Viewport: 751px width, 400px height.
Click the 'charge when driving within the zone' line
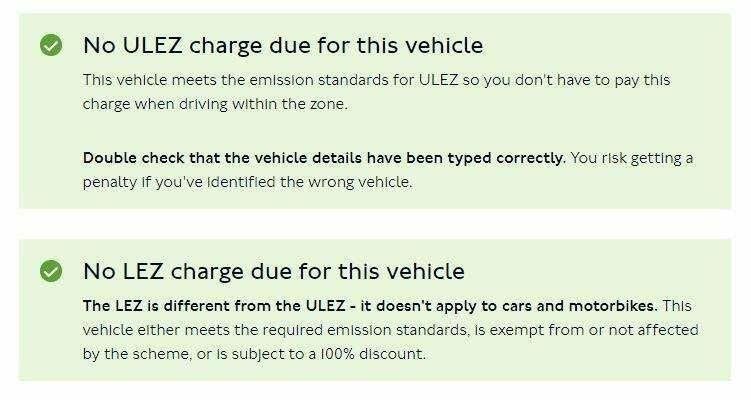(x=215, y=104)
